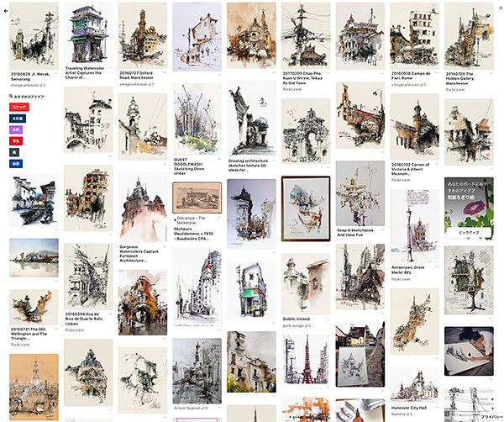Screen dimensions: 504x422
Task: Open the Pêcheurs Macédoniens postcard thumbnail
Action: (x=197, y=198)
